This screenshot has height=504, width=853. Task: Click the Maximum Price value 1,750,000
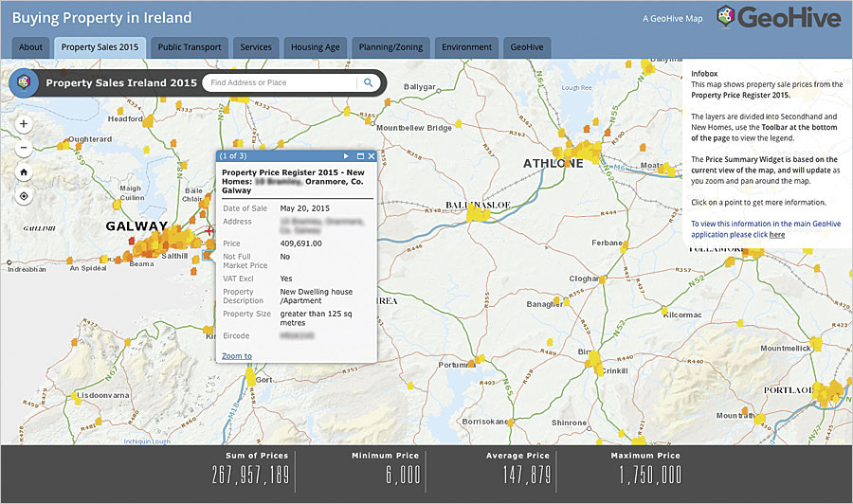point(649,476)
